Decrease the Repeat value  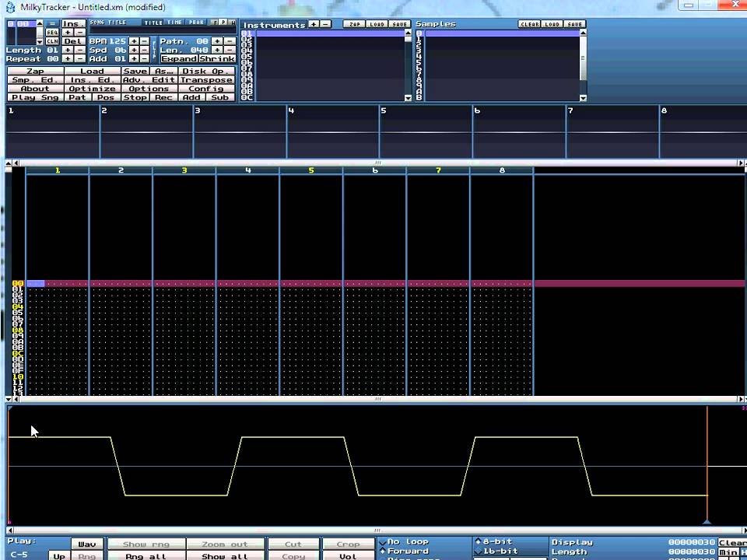pyautogui.click(x=79, y=58)
